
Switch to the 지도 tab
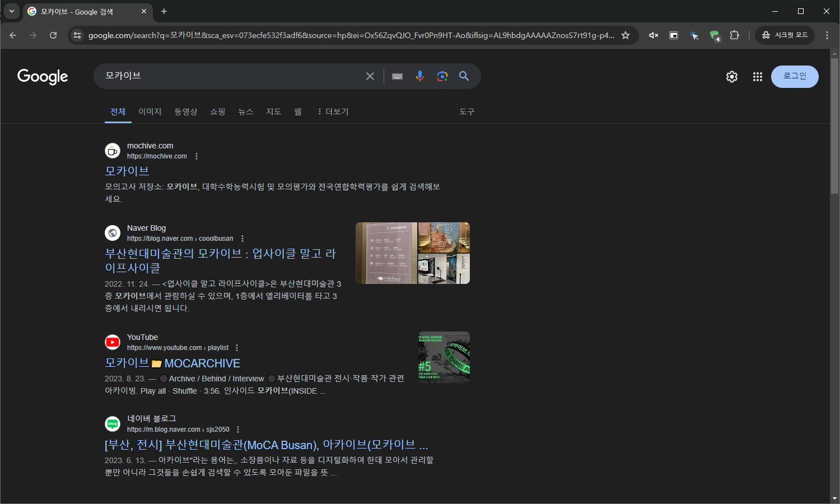coord(274,111)
